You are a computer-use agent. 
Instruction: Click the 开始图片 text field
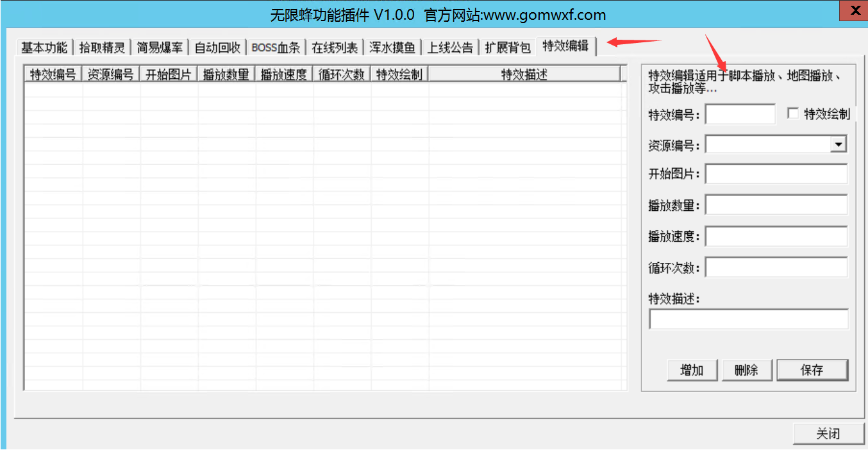point(776,174)
